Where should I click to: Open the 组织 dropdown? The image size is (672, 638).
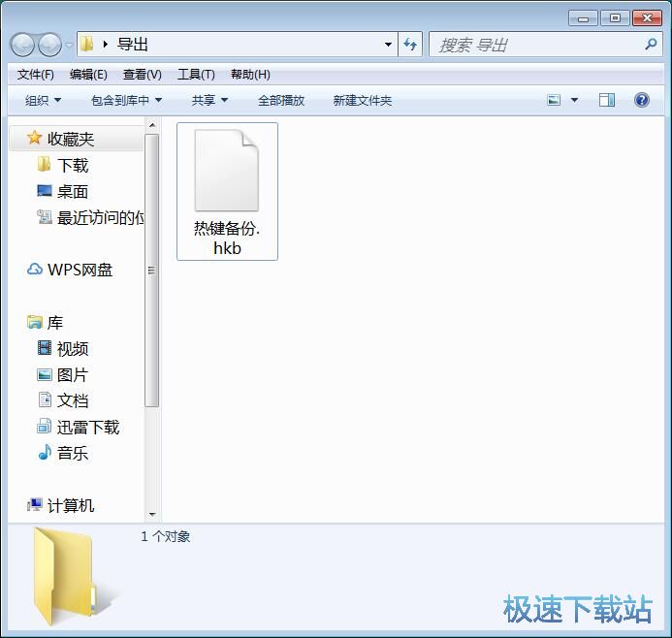[43, 100]
